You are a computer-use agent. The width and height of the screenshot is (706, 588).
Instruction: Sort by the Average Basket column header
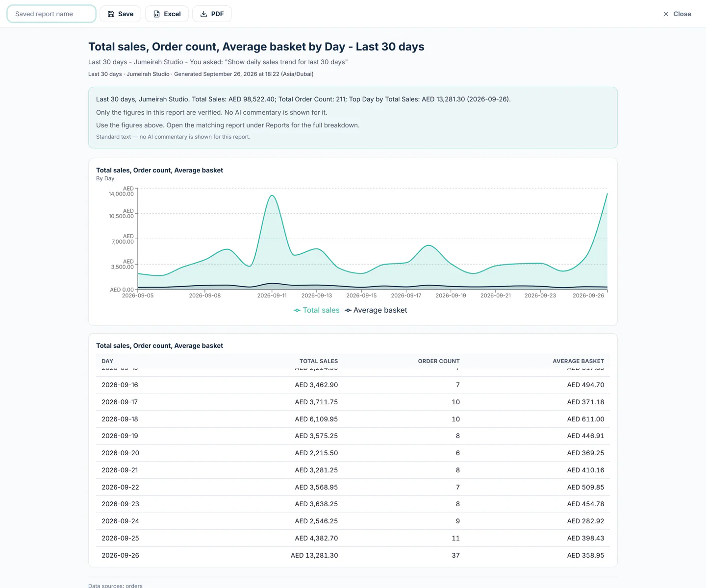click(579, 361)
